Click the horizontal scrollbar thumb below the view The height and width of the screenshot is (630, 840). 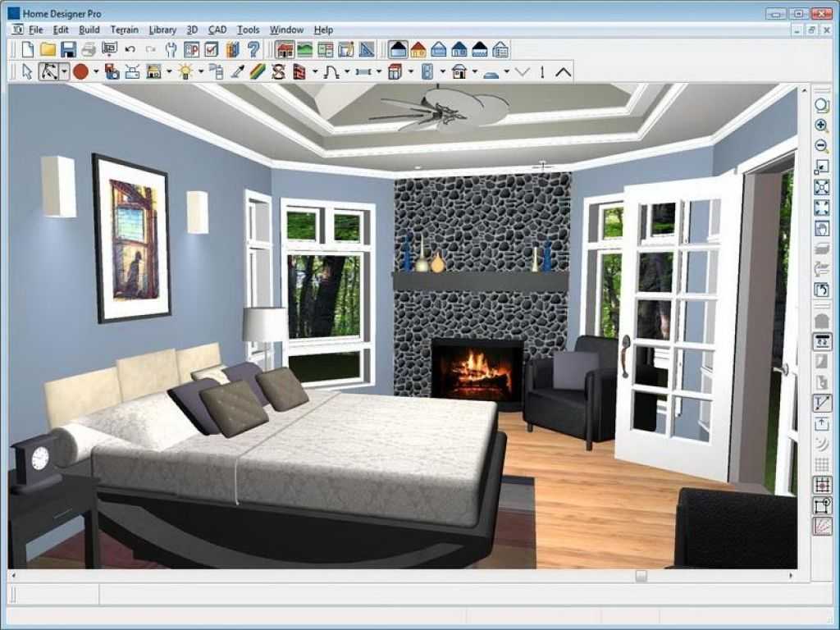click(641, 576)
